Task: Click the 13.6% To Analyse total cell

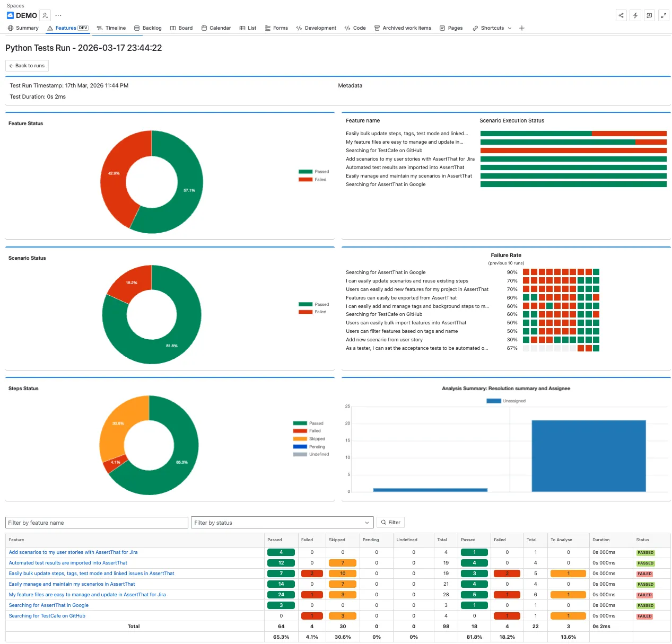Action: click(x=568, y=637)
